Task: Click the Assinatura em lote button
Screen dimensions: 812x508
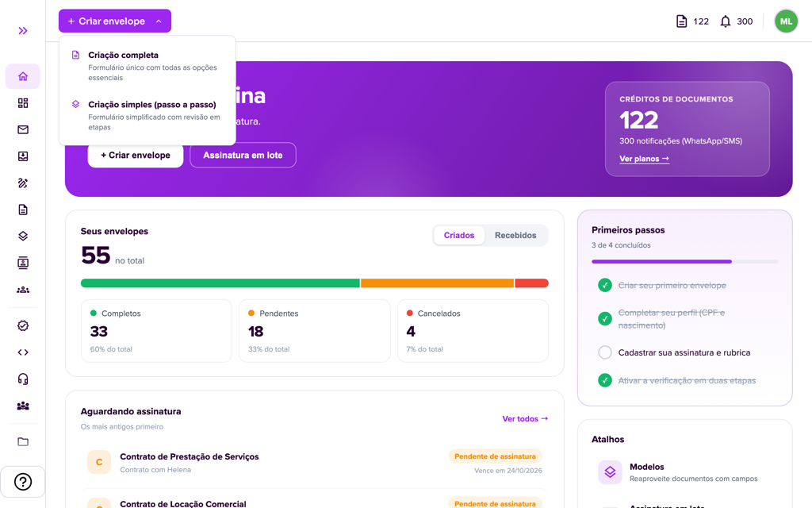Action: click(243, 155)
